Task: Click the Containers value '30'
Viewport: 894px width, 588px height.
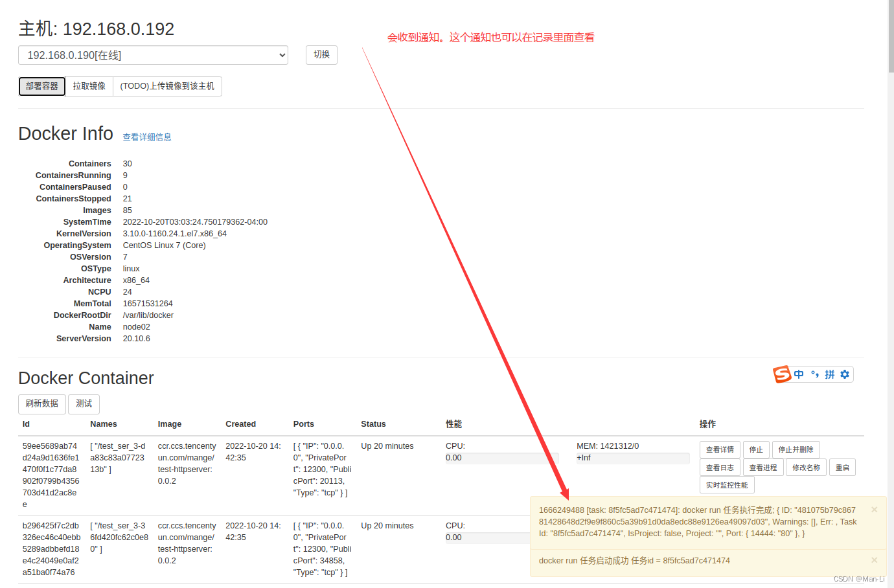Action: (x=128, y=164)
